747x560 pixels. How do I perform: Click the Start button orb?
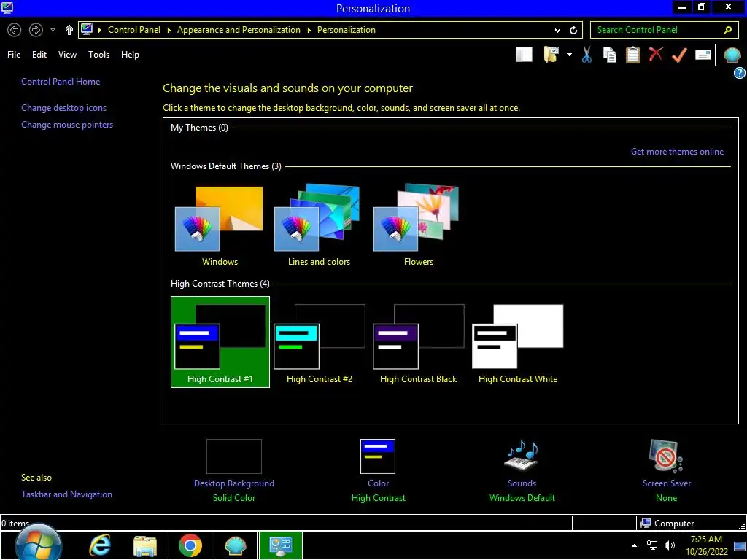click(x=39, y=544)
